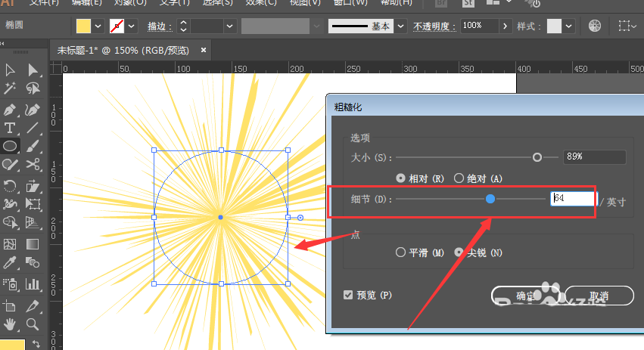This screenshot has width=644, height=350.
Task: Select the Blend tool
Action: click(x=33, y=262)
